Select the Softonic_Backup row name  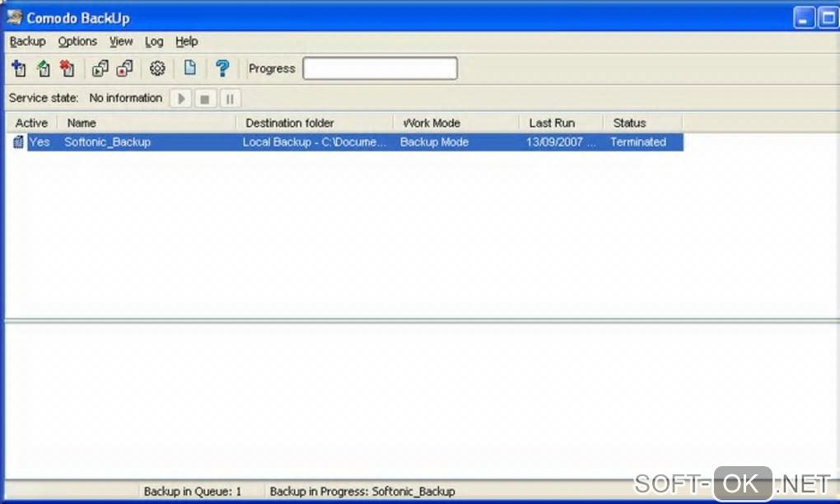click(107, 142)
